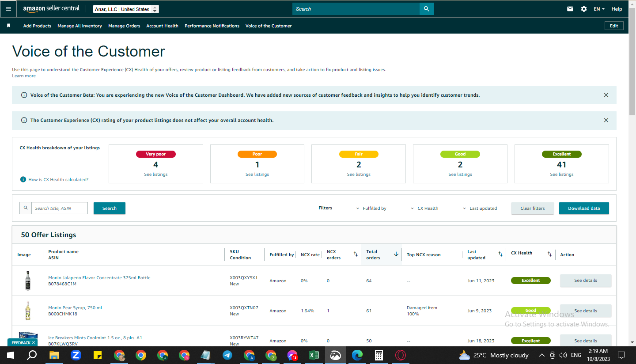Open the Zoom app from the taskbar

76,355
